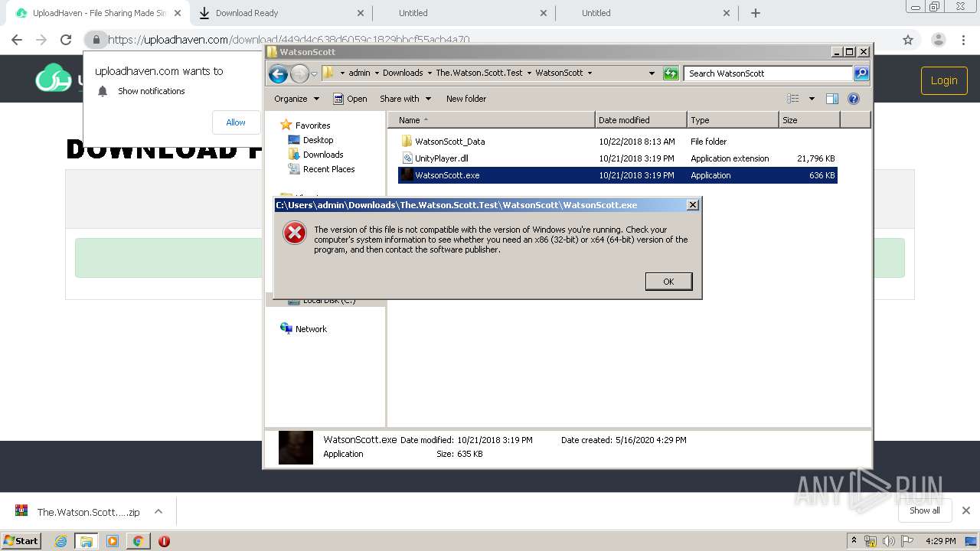
Task: Click the admin breadcrumb segment
Action: [359, 73]
